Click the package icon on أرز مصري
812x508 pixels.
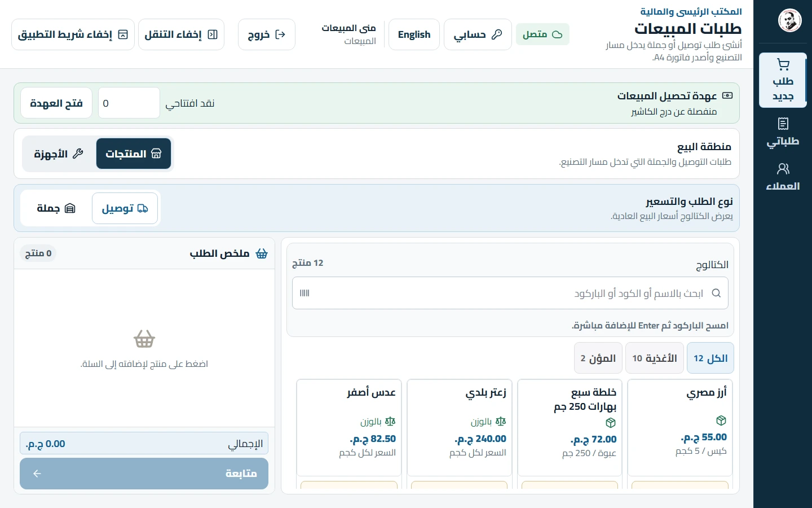point(721,421)
